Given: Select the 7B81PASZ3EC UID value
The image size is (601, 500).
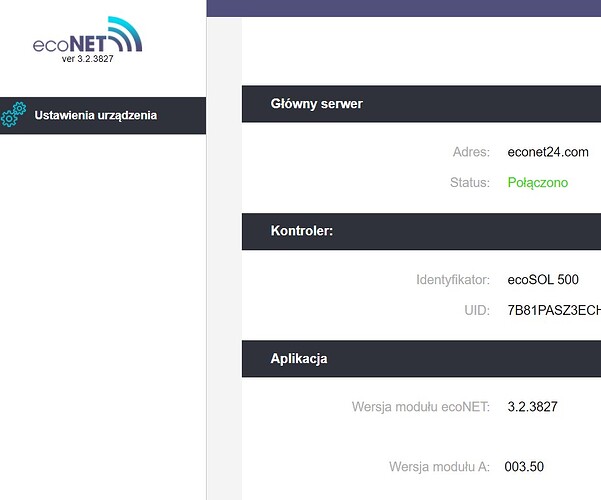Looking at the screenshot, I should point(554,310).
